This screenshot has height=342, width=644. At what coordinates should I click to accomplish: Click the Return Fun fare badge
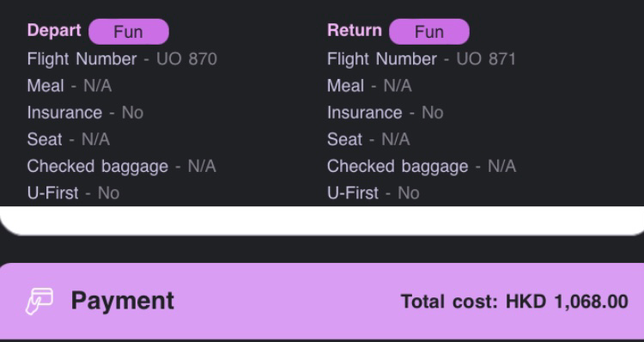tap(429, 32)
